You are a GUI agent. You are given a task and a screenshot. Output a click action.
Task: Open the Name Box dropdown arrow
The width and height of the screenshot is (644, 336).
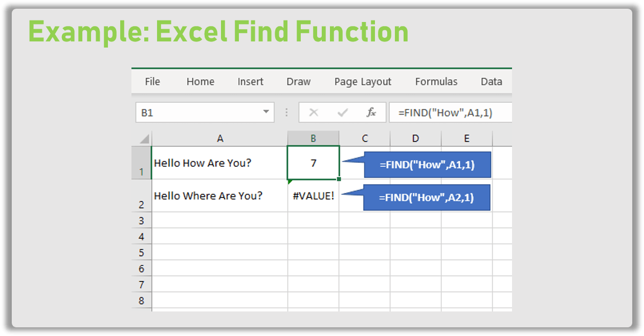pyautogui.click(x=267, y=112)
